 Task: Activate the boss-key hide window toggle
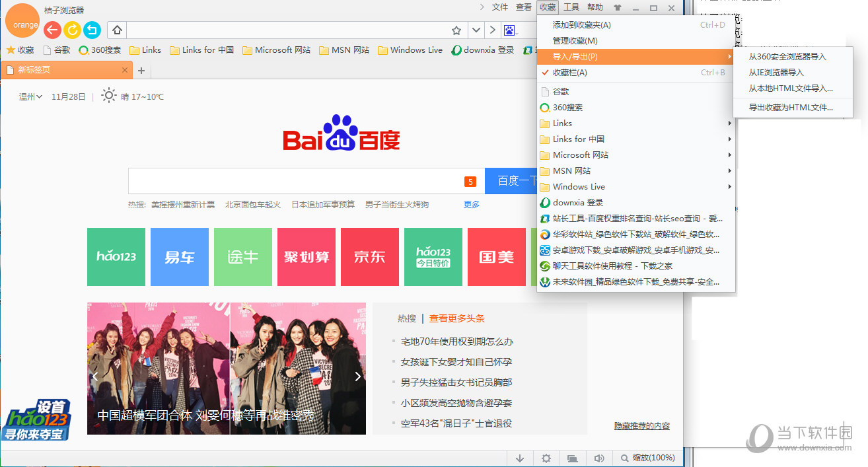coord(572,457)
